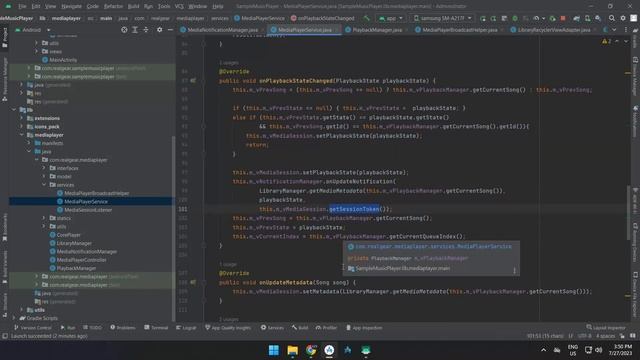640x360 pixels.
Task: Open Project panel options gear
Action: click(x=160, y=30)
